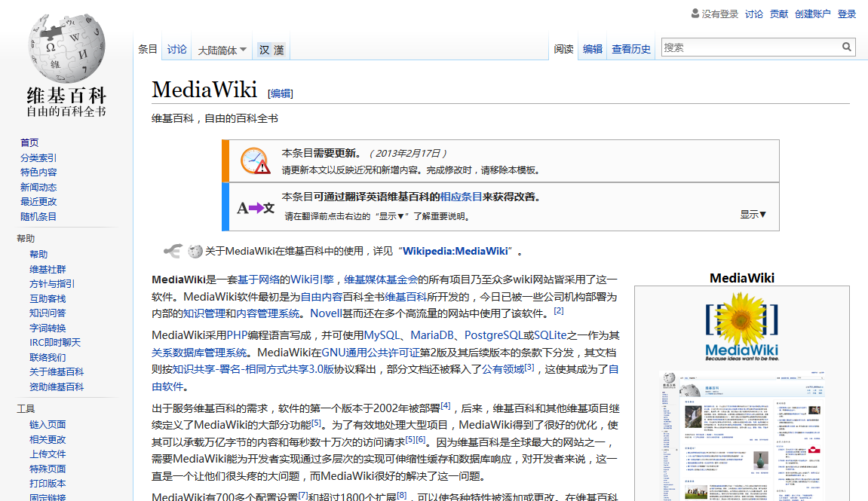Open 方针与指引 sidebar link

click(52, 284)
